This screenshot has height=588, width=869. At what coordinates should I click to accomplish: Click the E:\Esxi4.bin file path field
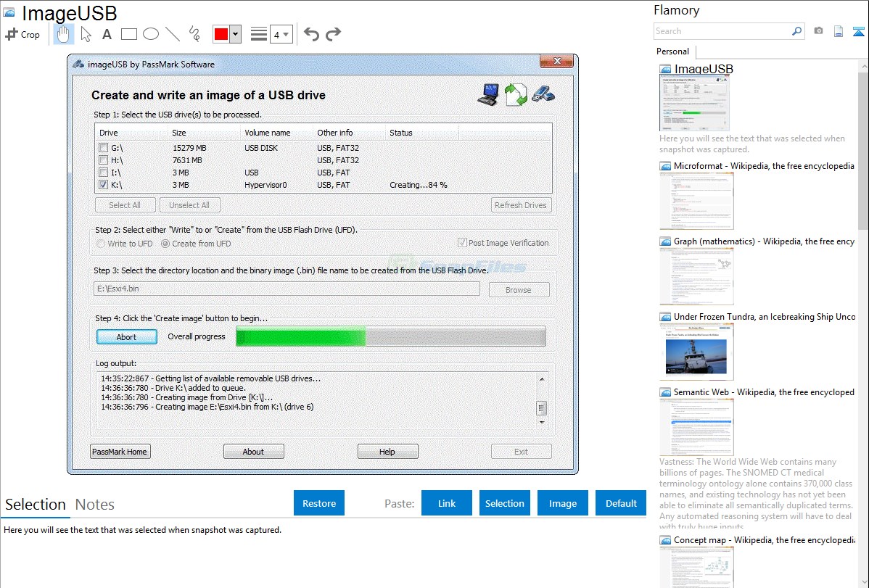(287, 289)
